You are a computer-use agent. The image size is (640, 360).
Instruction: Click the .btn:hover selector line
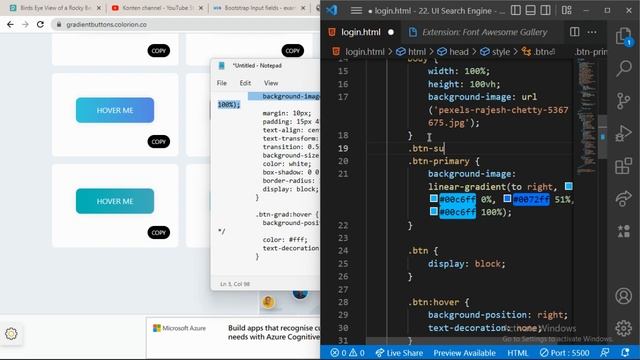(x=433, y=302)
